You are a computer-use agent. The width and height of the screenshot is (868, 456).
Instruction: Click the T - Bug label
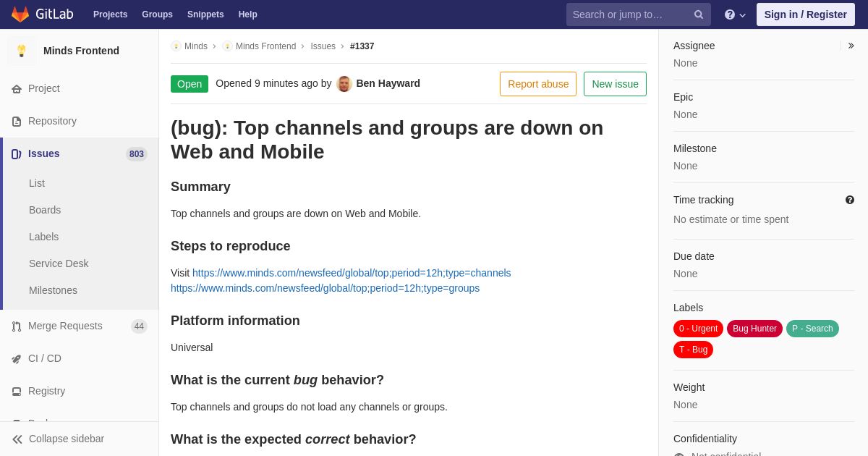pos(693,350)
